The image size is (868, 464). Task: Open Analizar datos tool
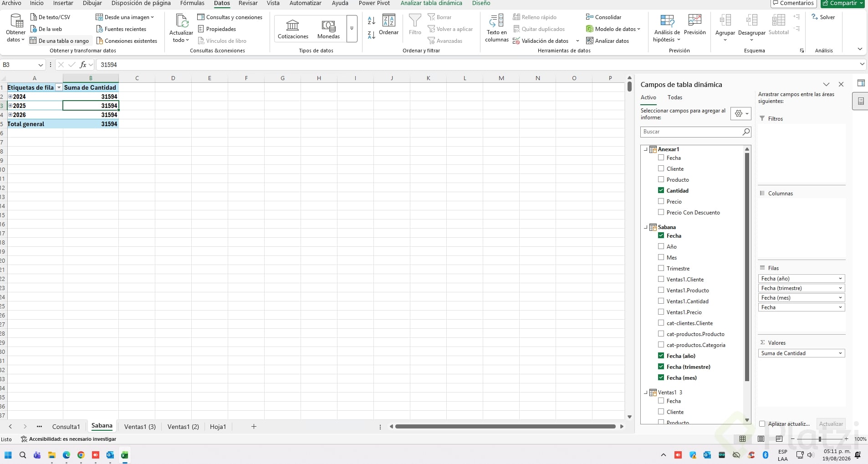(x=608, y=41)
